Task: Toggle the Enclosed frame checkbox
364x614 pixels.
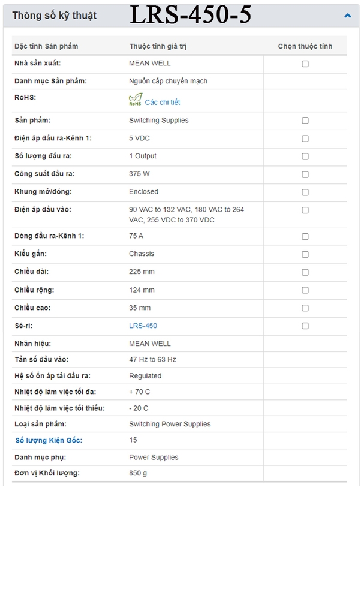Action: (x=305, y=192)
